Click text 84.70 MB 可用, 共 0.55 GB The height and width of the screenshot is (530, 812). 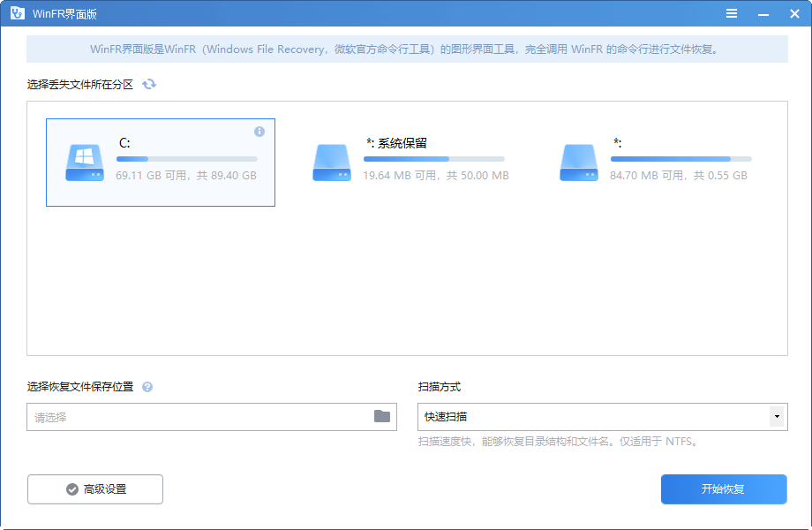(679, 176)
